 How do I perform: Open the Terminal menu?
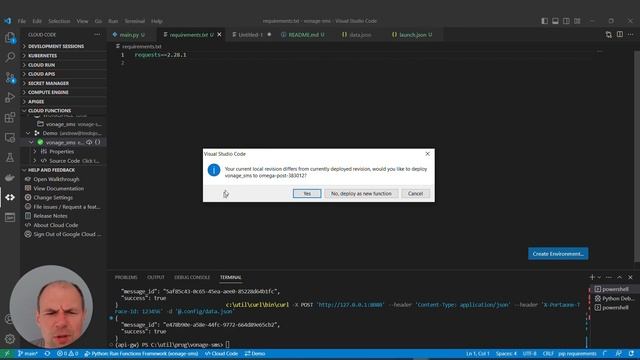135,21
